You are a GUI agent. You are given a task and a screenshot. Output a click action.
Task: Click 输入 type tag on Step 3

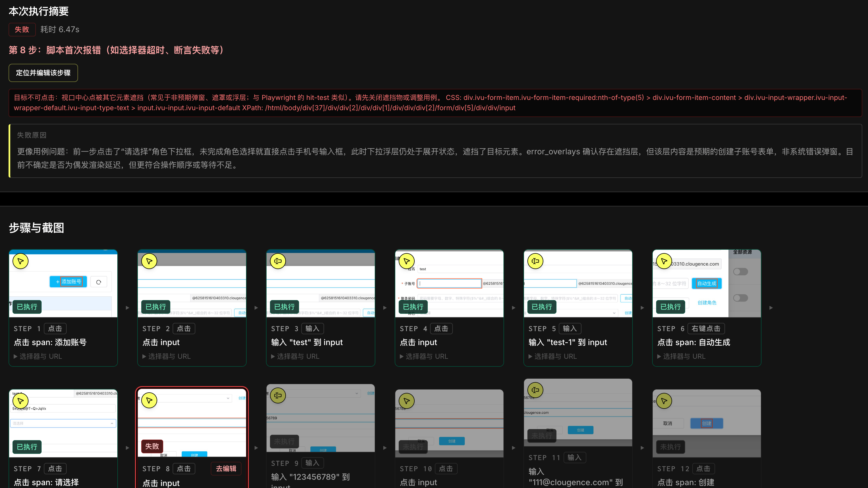[312, 328]
